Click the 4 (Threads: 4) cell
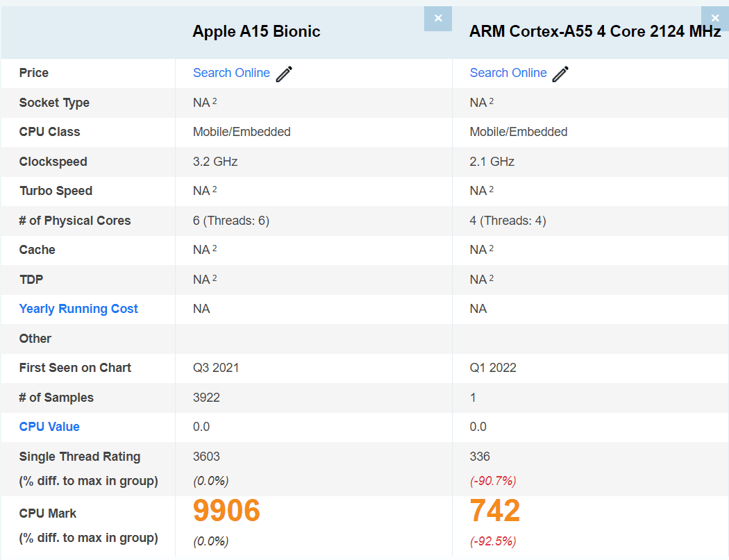 [x=508, y=220]
